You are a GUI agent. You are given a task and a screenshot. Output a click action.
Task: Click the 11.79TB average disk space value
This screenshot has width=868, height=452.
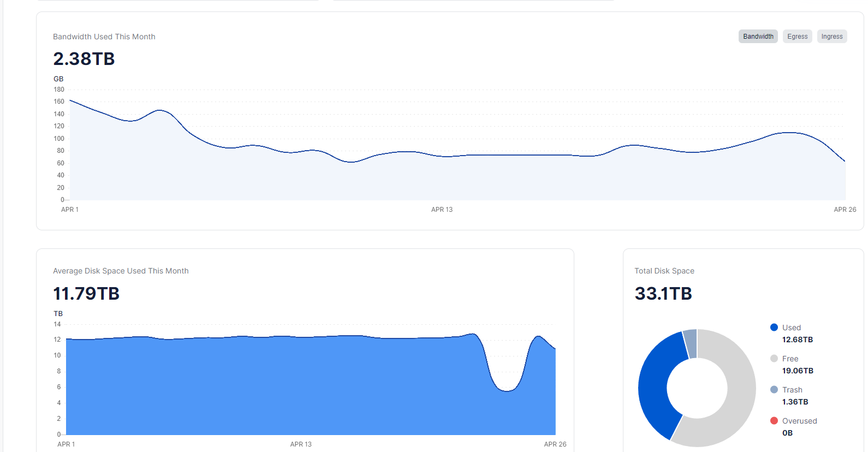coord(86,294)
